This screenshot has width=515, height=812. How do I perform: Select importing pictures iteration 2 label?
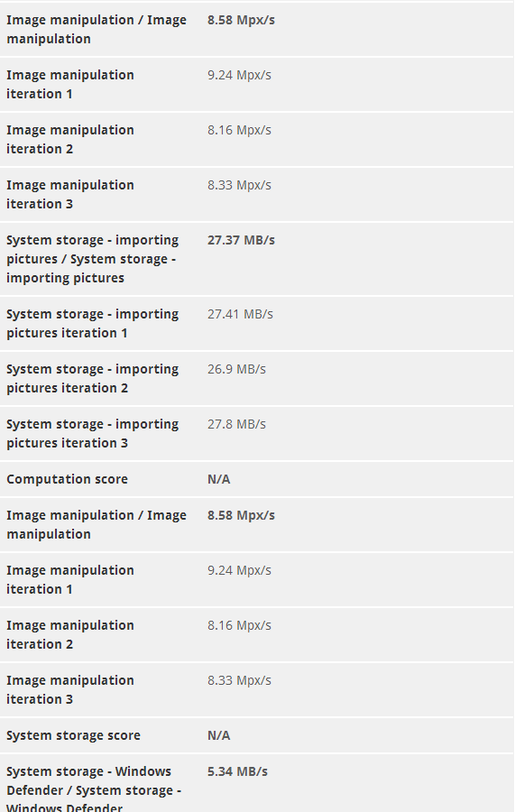93,379
